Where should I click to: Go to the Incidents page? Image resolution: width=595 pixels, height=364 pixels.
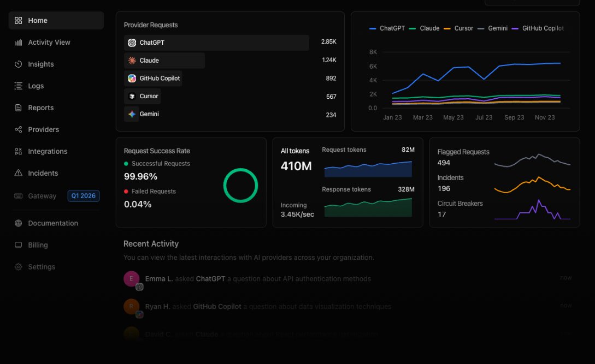56,173
